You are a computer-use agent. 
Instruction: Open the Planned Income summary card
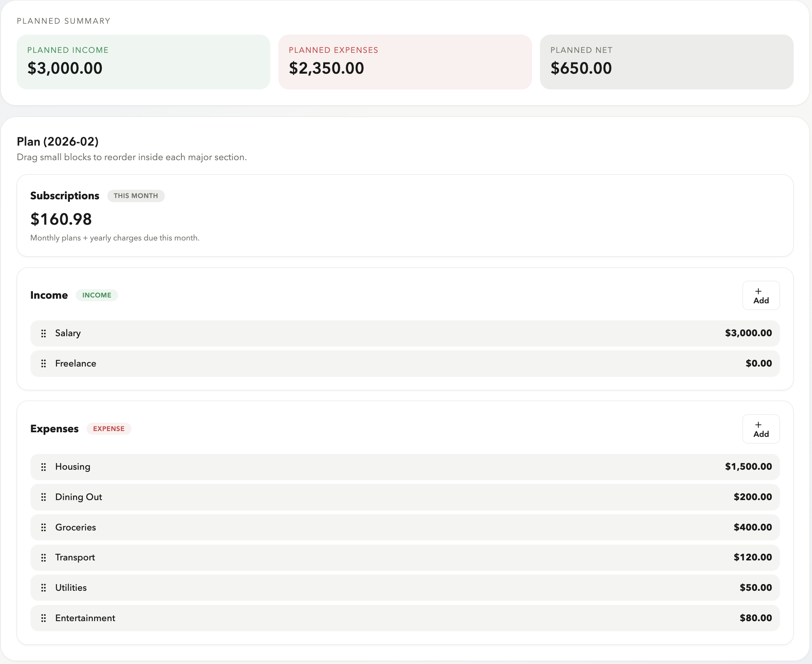coord(143,62)
